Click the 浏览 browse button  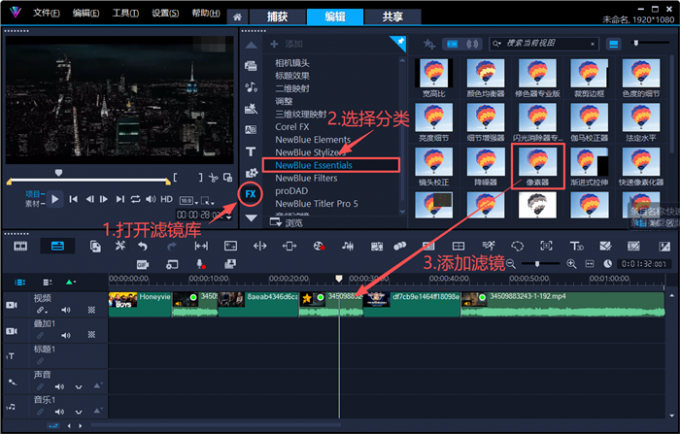[287, 222]
